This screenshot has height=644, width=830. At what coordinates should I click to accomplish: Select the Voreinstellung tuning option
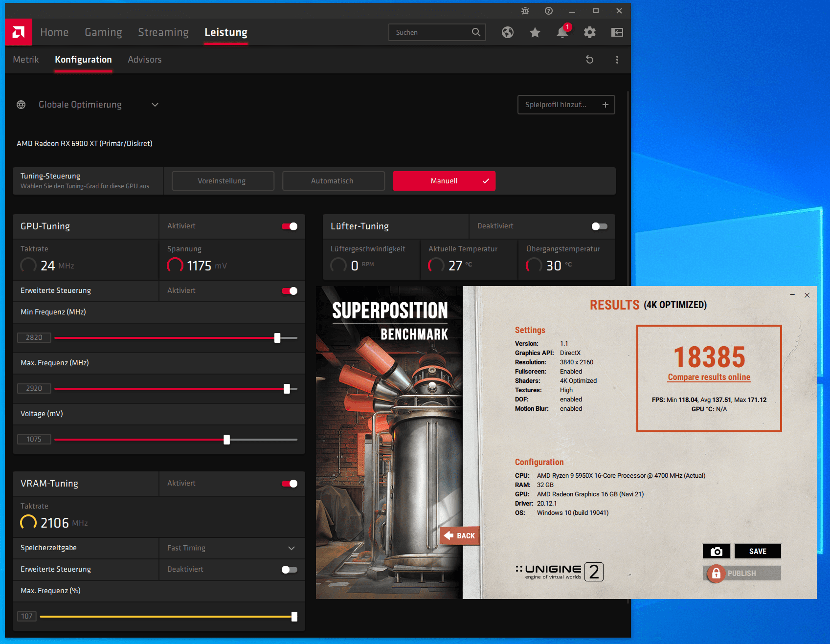point(223,181)
